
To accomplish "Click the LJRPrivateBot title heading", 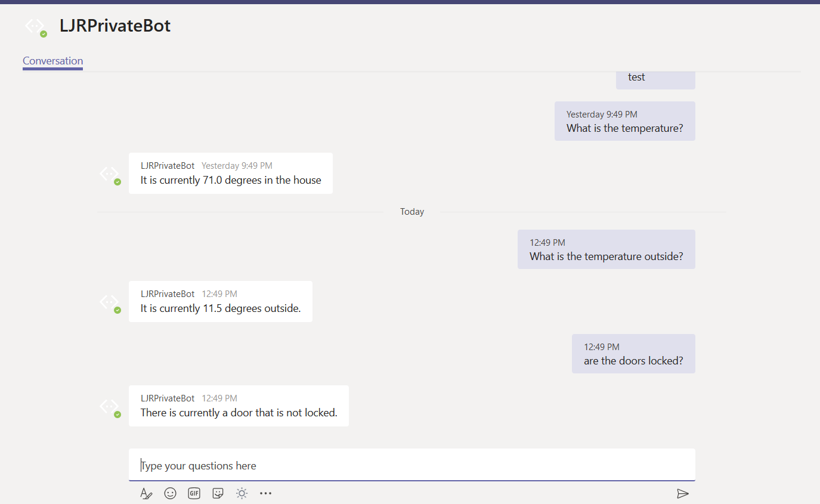I will [115, 26].
